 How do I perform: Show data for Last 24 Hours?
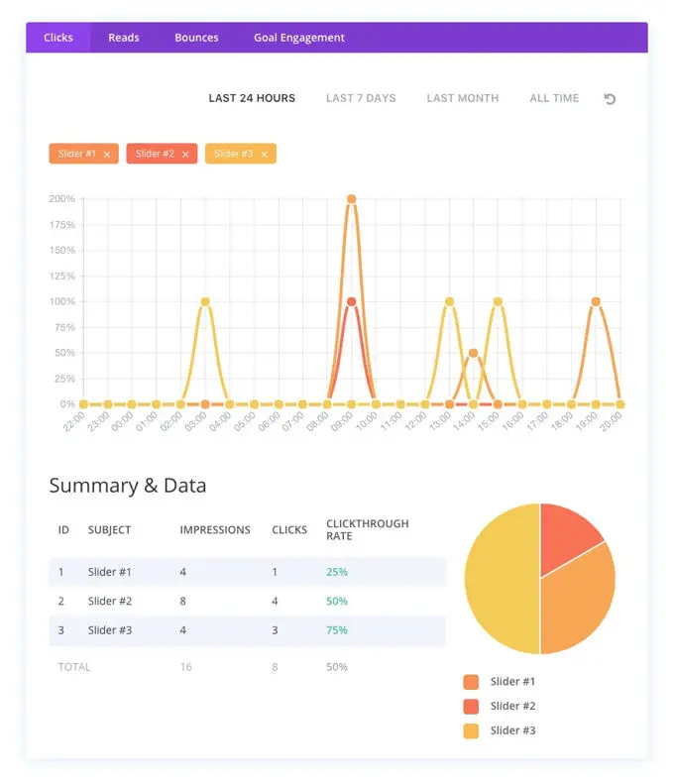pos(252,99)
